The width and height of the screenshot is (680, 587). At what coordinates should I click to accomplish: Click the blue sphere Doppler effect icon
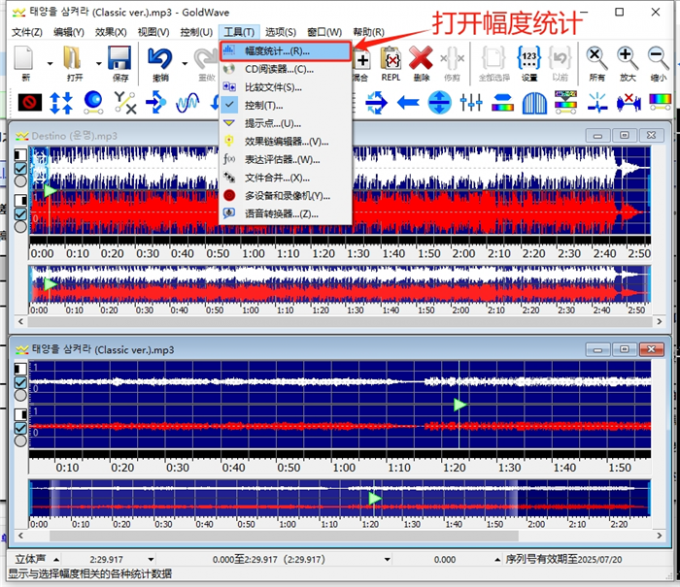click(93, 103)
